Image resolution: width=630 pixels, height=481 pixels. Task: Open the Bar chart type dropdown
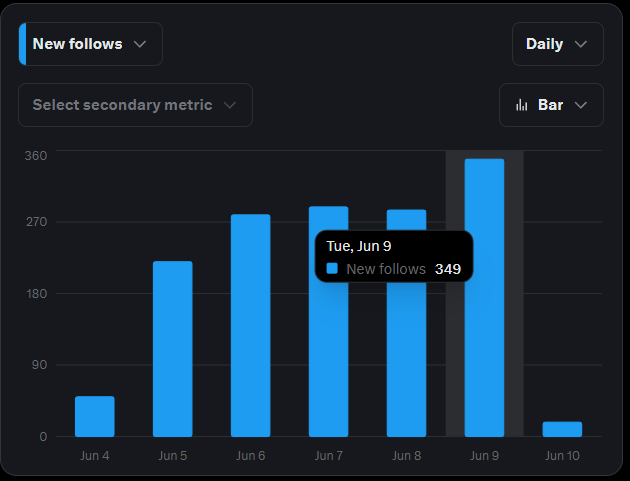point(551,105)
